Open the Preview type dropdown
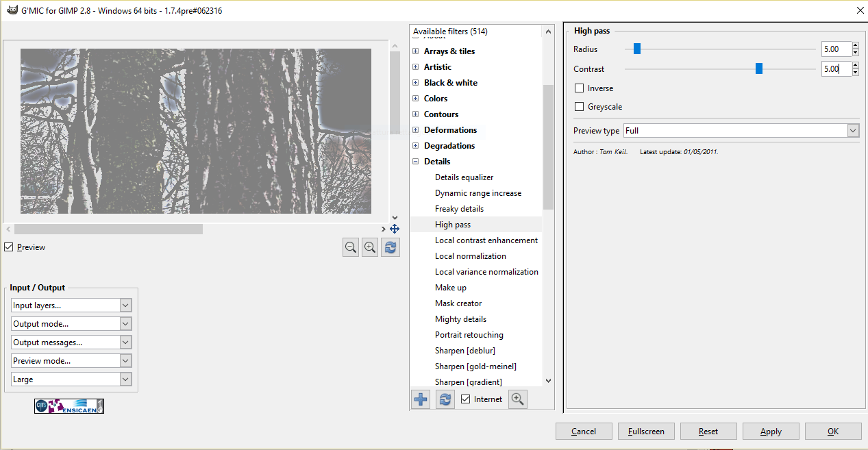This screenshot has height=450, width=868. pos(741,131)
